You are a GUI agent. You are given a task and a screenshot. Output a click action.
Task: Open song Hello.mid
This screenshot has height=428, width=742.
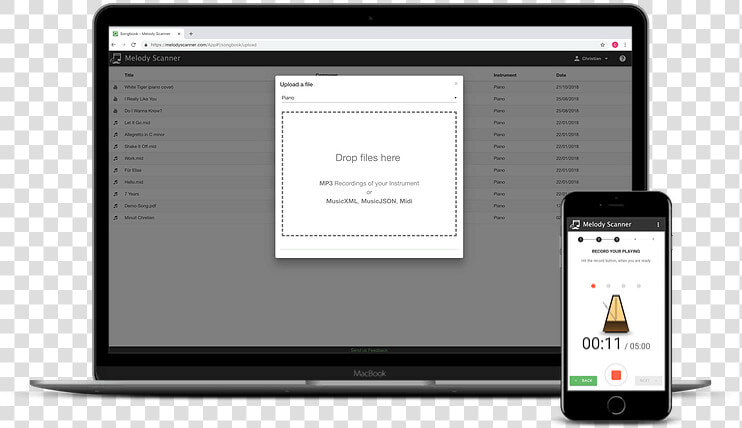tap(133, 182)
